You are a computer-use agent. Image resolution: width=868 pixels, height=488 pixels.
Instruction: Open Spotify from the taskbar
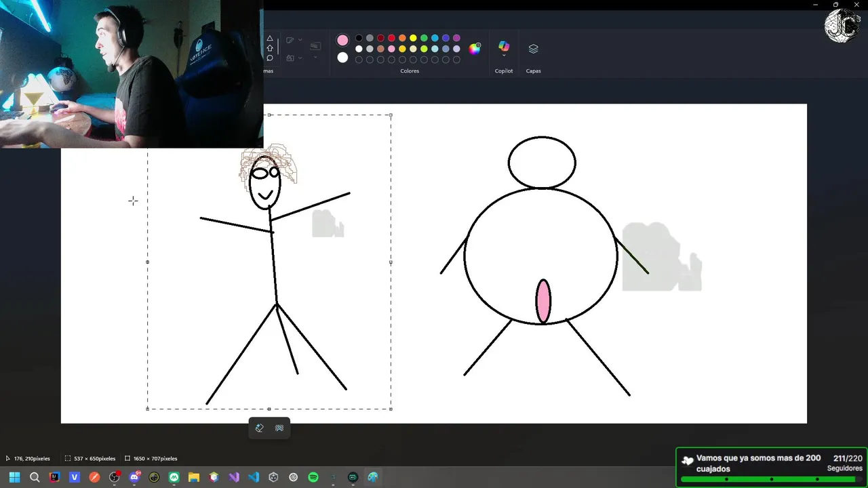[313, 477]
